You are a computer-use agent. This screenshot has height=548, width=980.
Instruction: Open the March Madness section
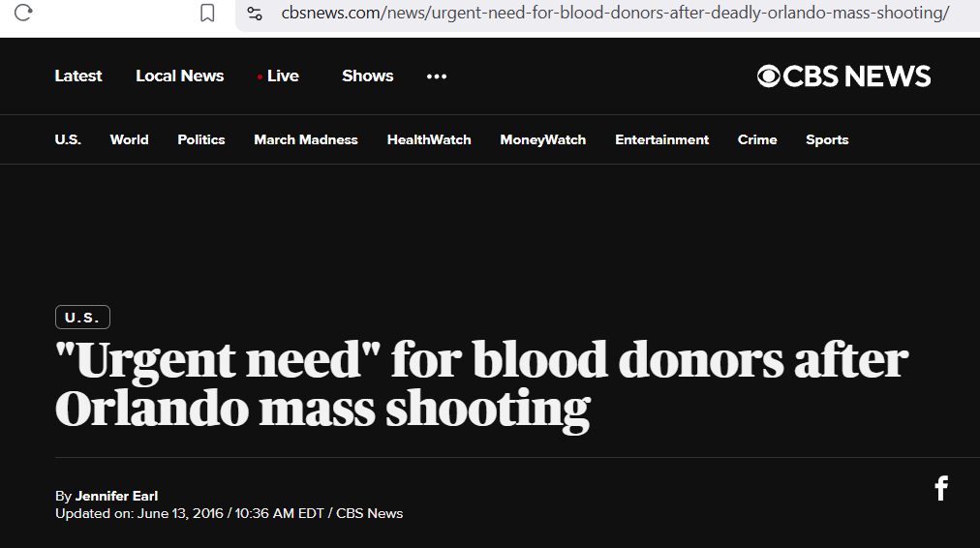[x=306, y=139]
